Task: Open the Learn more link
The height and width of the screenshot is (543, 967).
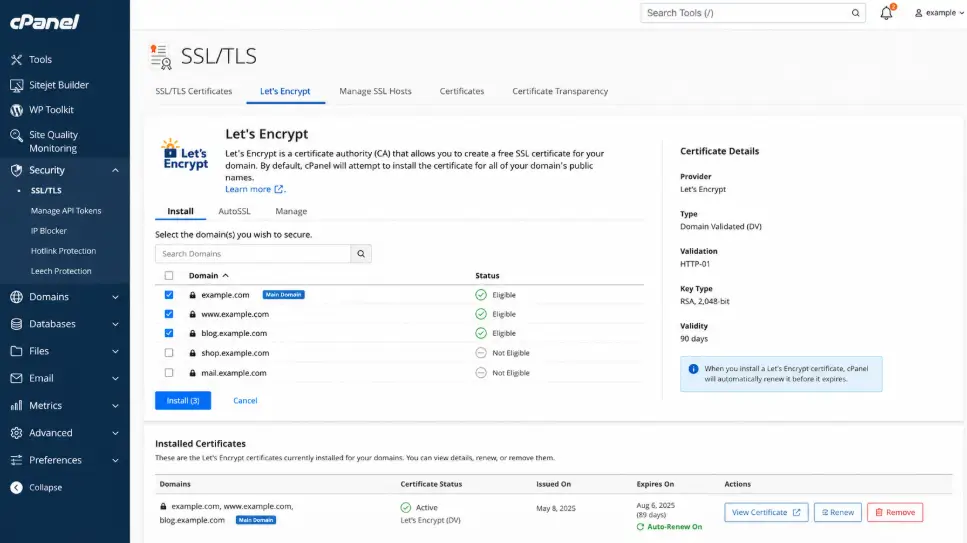Action: coord(254,189)
